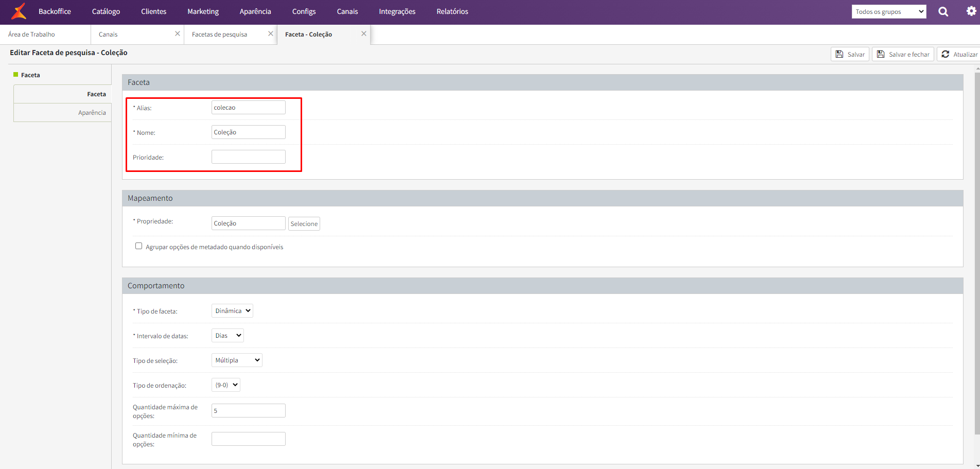Click the Mapeamento section header
The image size is (980, 469).
tap(542, 198)
